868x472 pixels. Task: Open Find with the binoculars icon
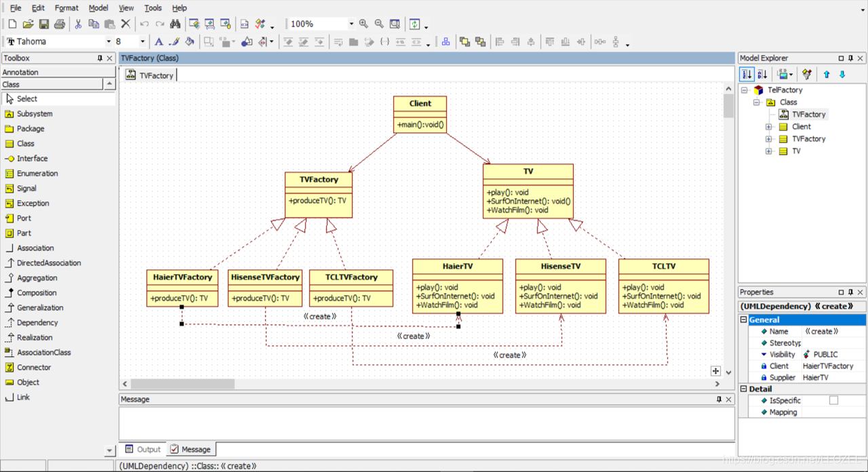click(x=175, y=24)
